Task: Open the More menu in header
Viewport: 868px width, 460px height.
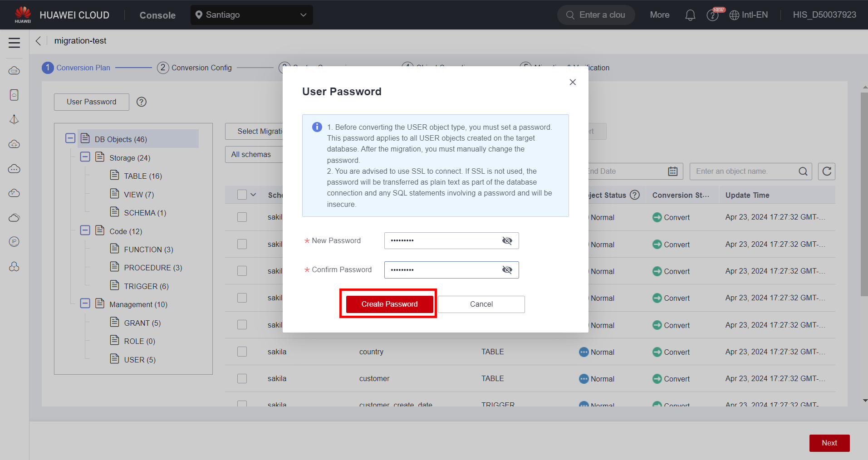Action: pyautogui.click(x=659, y=15)
